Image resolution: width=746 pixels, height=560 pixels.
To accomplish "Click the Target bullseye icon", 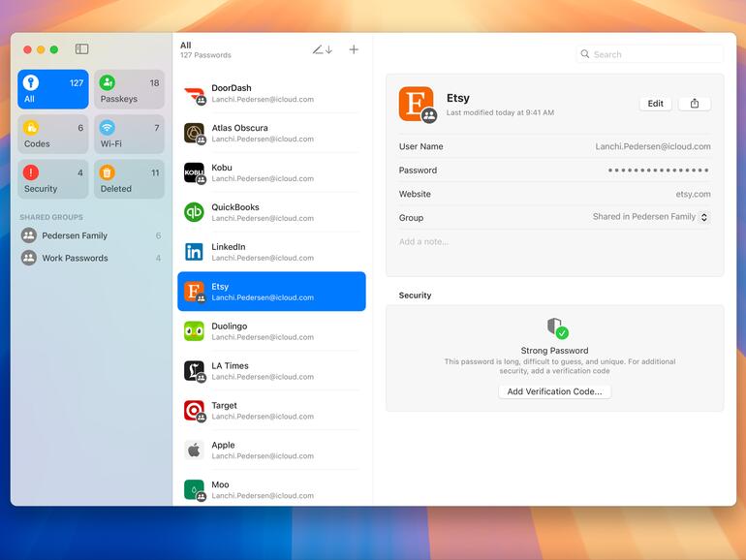I will 194,410.
